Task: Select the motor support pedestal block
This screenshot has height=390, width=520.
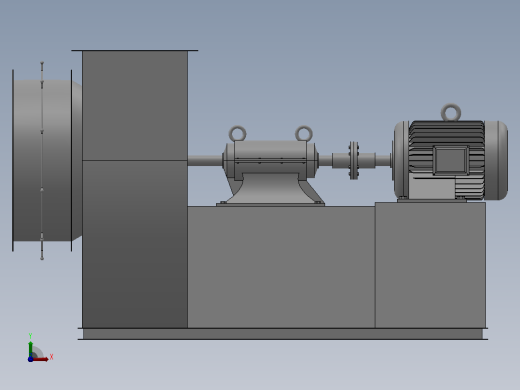Action: pos(430,265)
